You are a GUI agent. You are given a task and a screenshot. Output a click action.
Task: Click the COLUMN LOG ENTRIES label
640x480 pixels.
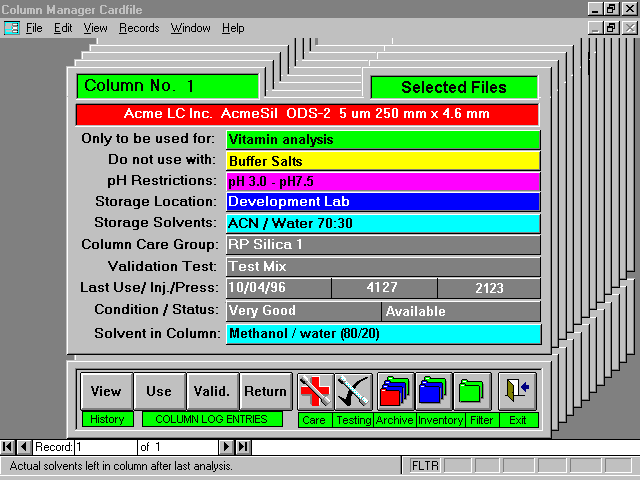(211, 419)
